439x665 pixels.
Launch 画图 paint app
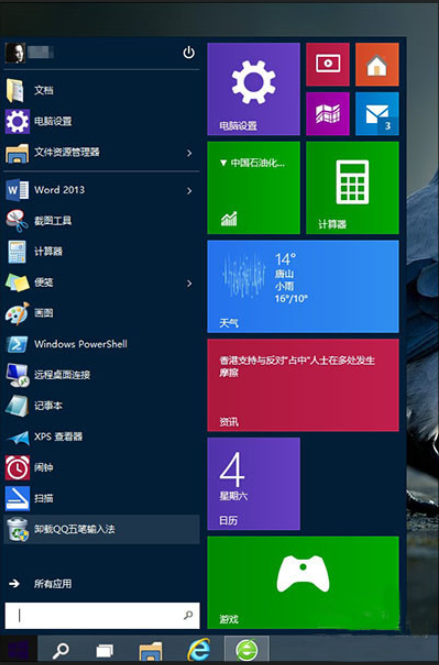tap(101, 313)
